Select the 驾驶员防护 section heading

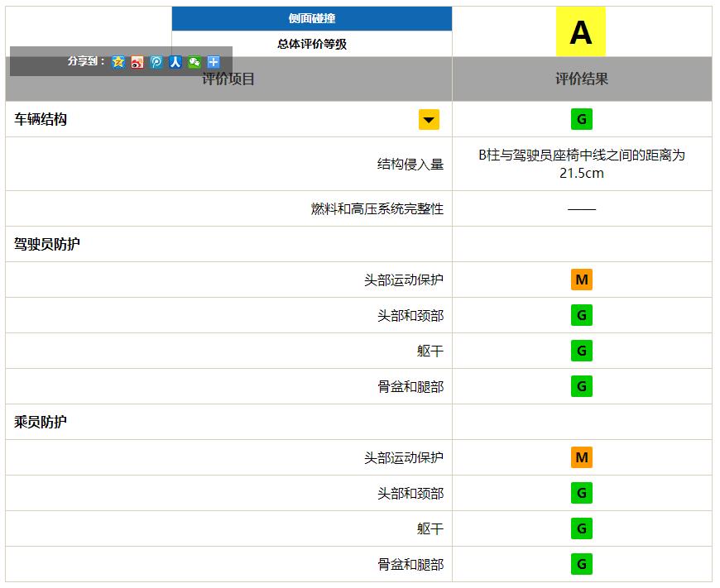[x=47, y=244]
